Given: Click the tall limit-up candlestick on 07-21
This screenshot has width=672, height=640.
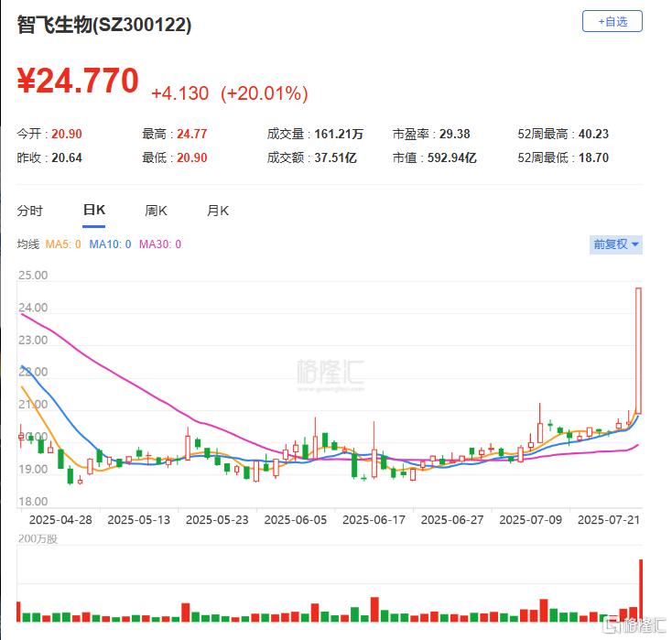Looking at the screenshot, I should tap(638, 351).
